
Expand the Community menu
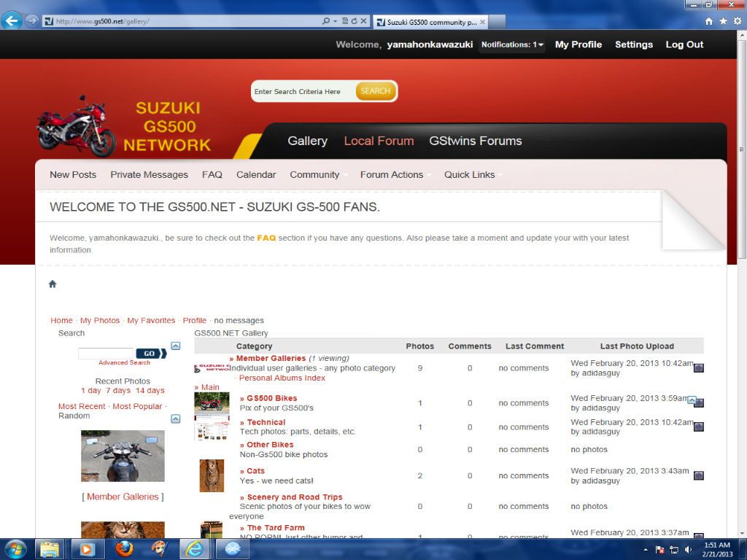point(314,175)
